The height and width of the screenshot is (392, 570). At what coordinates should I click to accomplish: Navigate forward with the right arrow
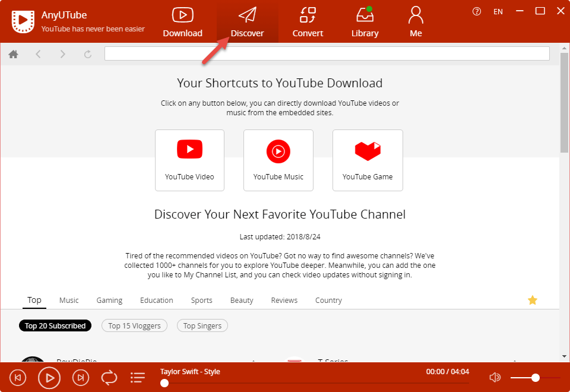point(62,54)
